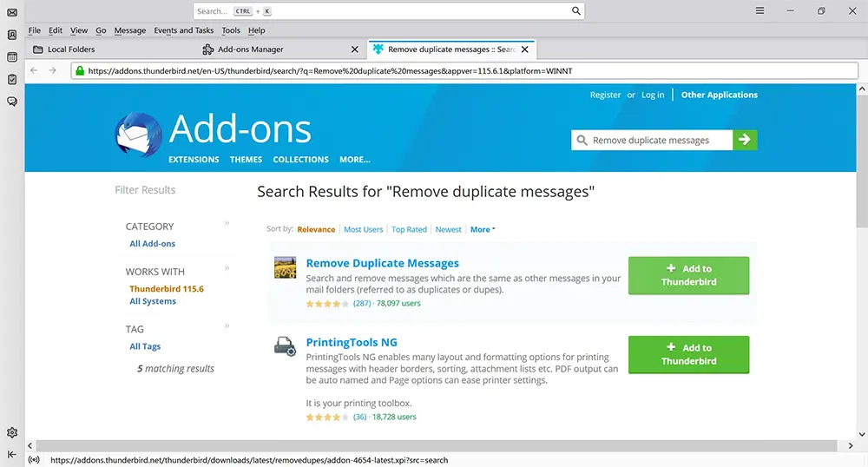Open the hamburger application menu
868x467 pixels.
[760, 11]
